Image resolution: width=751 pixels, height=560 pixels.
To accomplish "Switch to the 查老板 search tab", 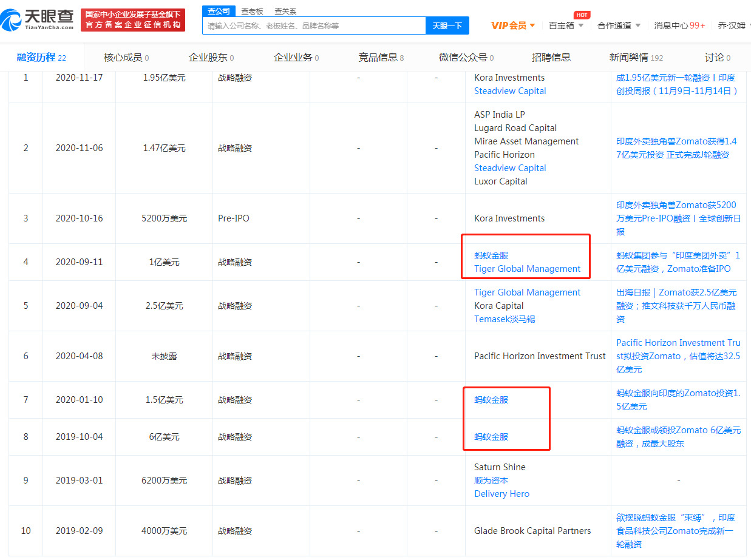I will [252, 11].
